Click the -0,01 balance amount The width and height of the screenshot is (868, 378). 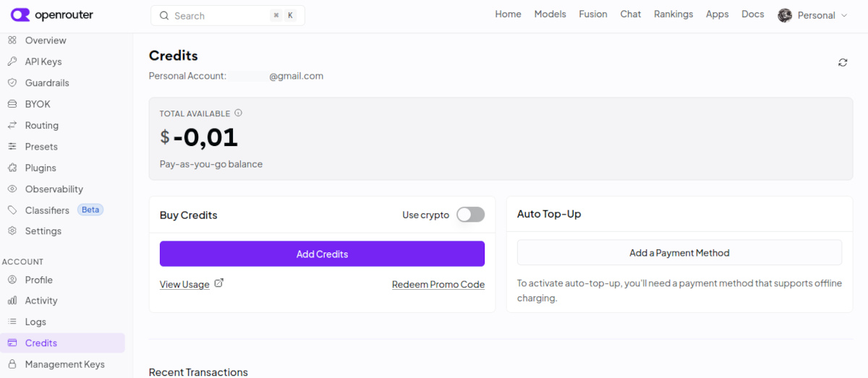(x=205, y=137)
